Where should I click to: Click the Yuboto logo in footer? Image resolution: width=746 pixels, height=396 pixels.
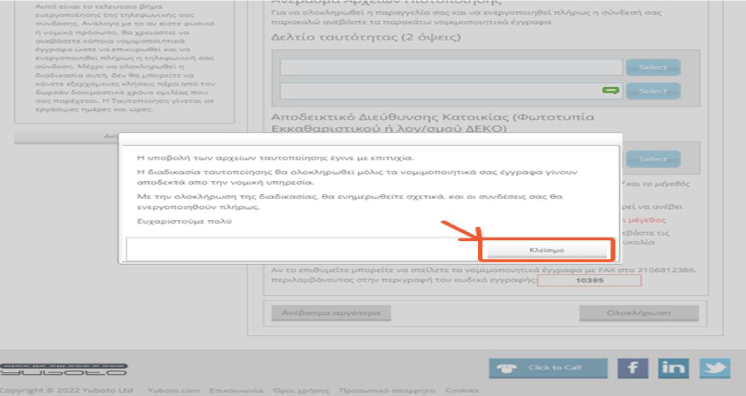64,369
